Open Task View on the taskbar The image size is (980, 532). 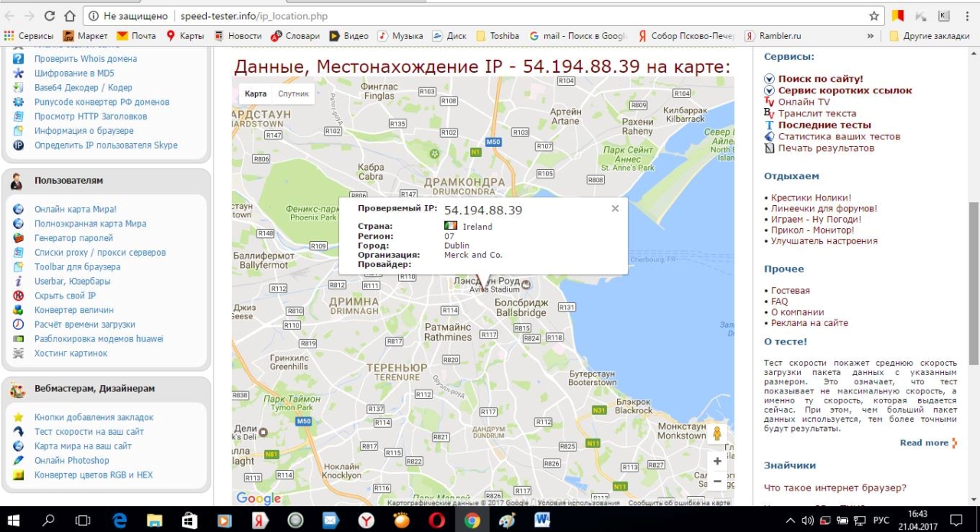tap(83, 521)
